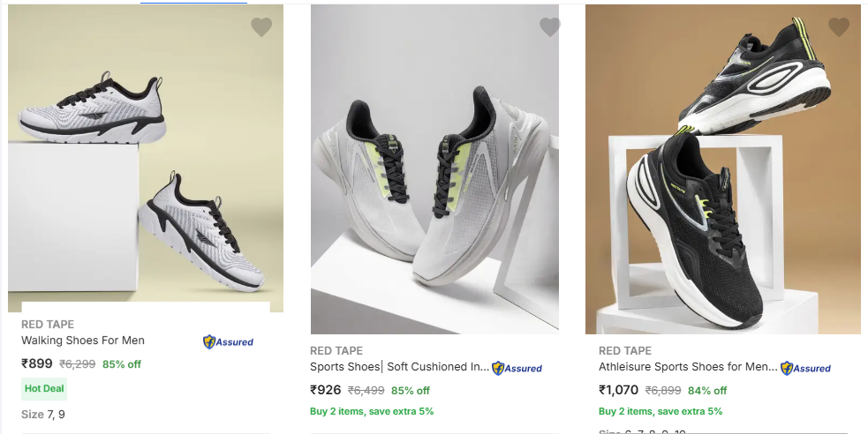Open the 'Walking Shoes For Men' title link
Image resolution: width=868 pixels, height=434 pixels.
coord(83,340)
